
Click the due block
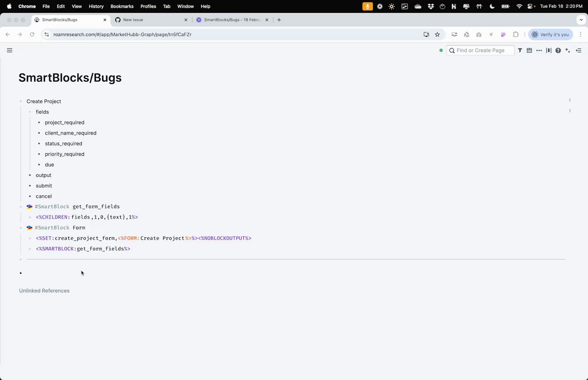(x=49, y=165)
